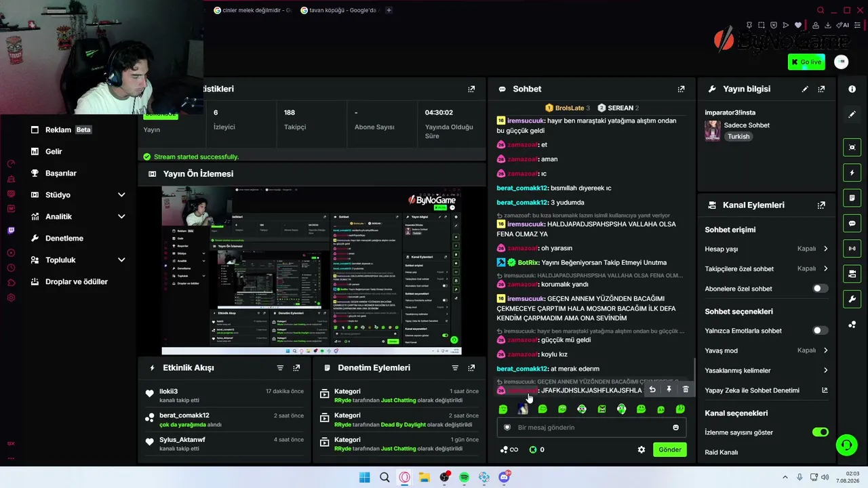Toggle the stream preview widget icon
This screenshot has height=488, width=868.
tap(852, 147)
